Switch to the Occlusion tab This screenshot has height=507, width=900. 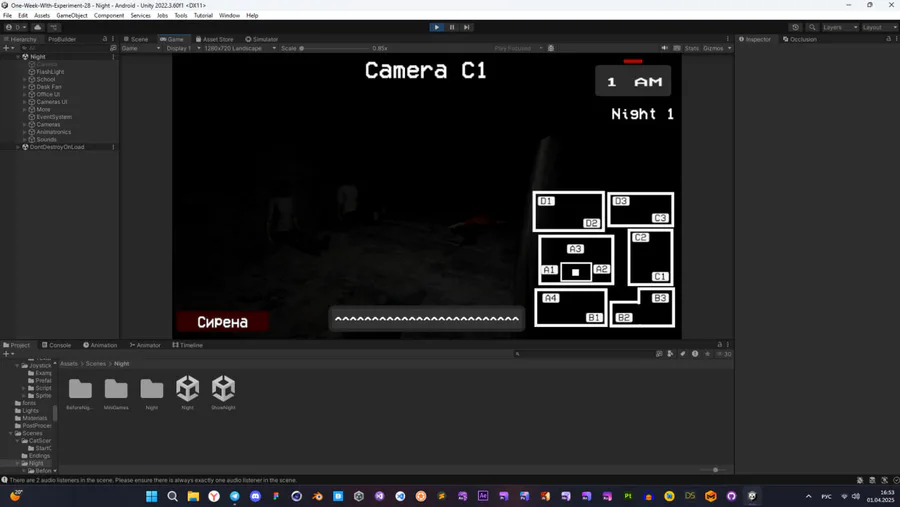coord(800,39)
